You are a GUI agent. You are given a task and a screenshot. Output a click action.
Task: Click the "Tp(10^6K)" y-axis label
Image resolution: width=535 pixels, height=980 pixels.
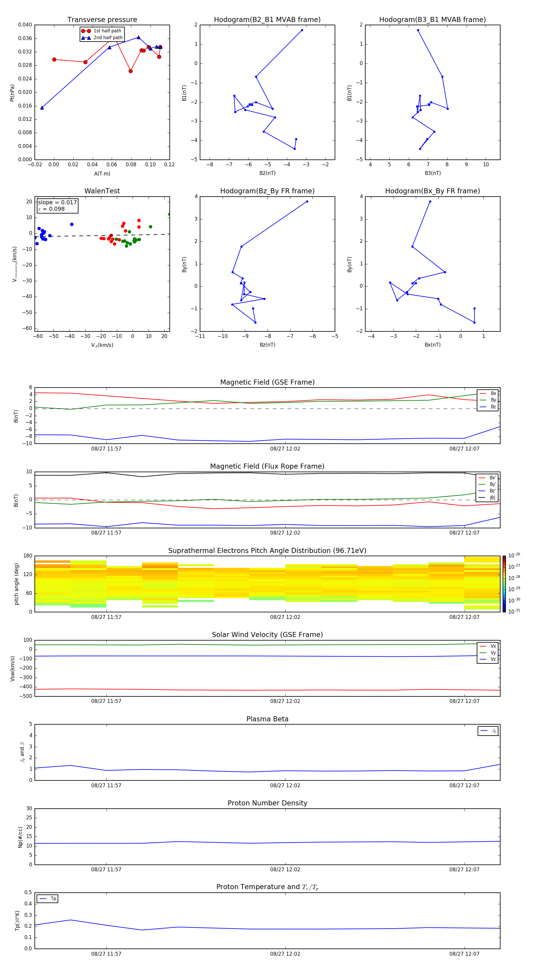click(x=17, y=921)
